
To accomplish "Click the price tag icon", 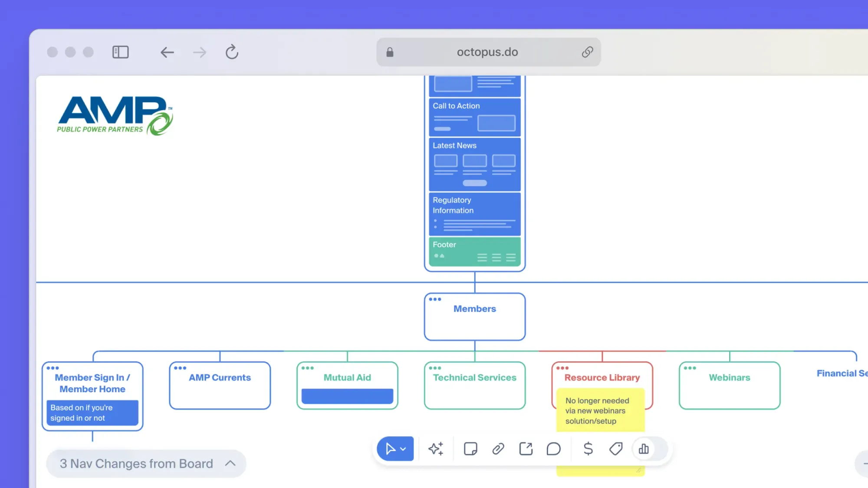I will (615, 449).
